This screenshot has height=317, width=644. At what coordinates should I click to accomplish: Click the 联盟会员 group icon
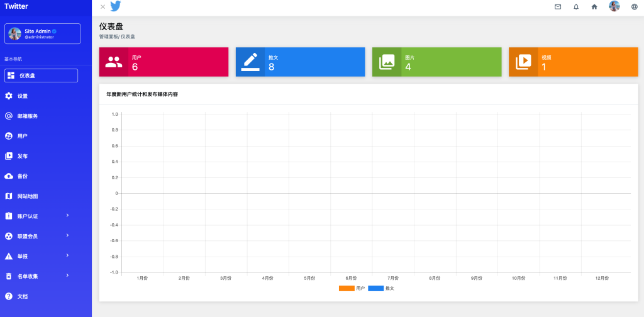9,236
